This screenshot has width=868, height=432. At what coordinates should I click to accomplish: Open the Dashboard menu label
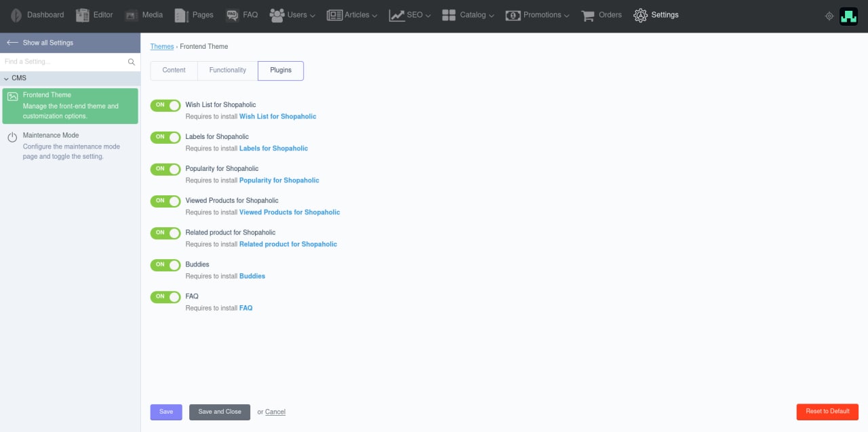point(45,15)
